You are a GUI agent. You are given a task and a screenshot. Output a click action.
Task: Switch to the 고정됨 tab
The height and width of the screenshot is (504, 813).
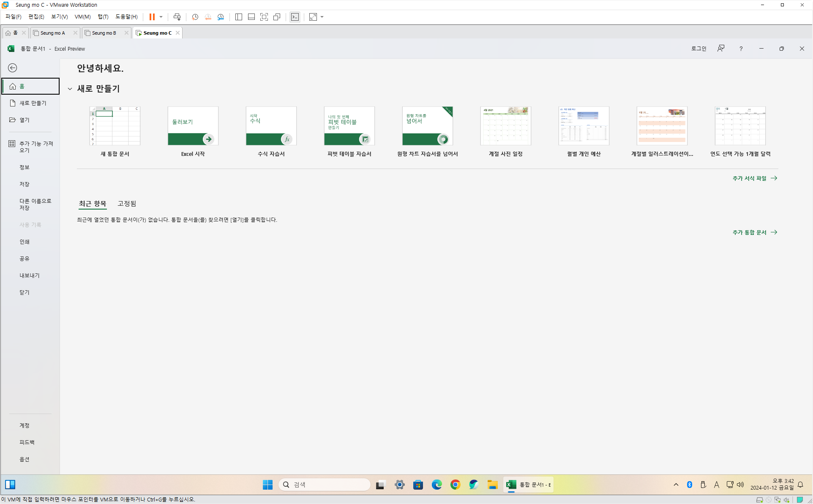127,204
